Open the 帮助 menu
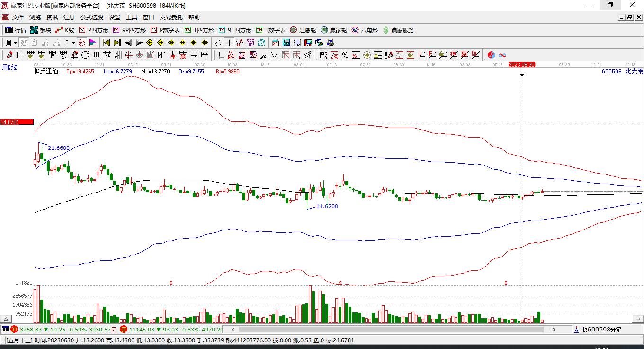The width and height of the screenshot is (644, 349). (194, 18)
